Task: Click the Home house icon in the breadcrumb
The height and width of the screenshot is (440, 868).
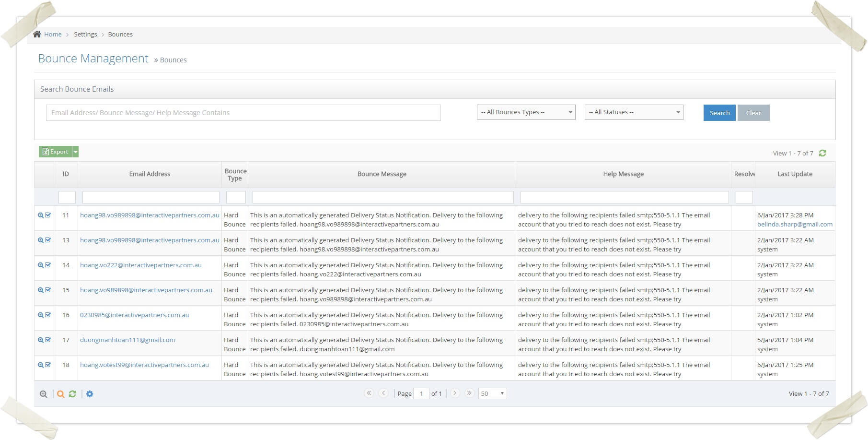Action: click(37, 34)
